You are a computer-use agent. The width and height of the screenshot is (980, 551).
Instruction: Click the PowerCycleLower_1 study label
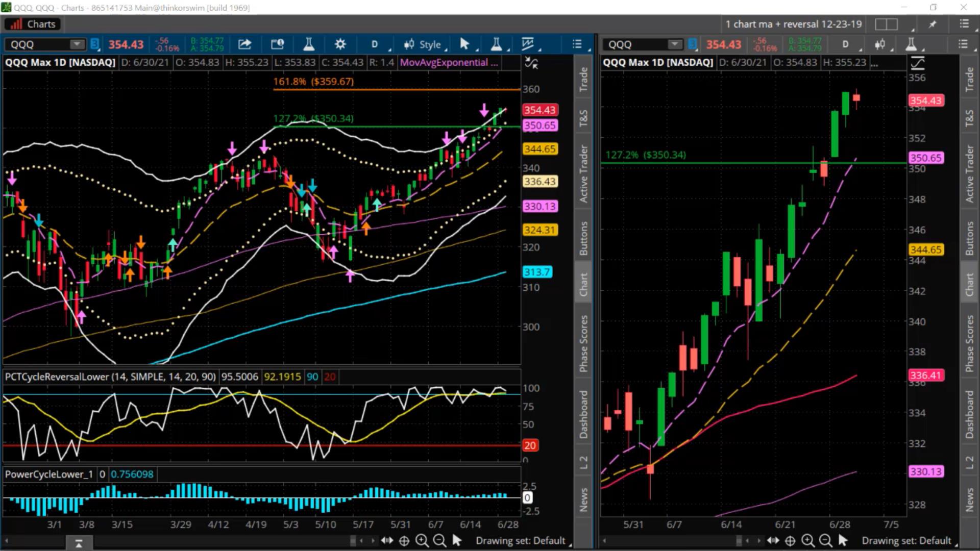pyautogui.click(x=49, y=474)
